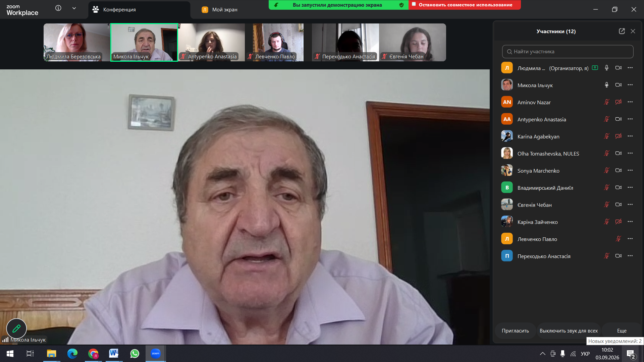Click the Zoom taskbar icon
This screenshot has height=362, width=644.
tap(155, 354)
